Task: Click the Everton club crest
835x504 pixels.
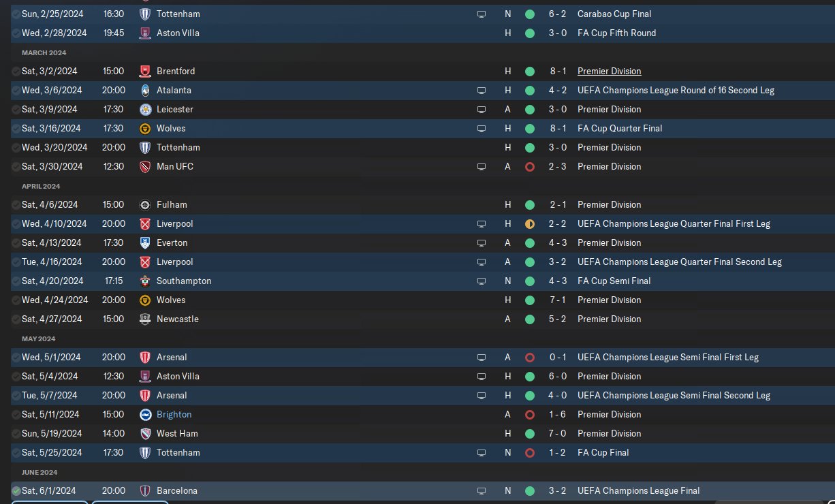Action: click(145, 242)
